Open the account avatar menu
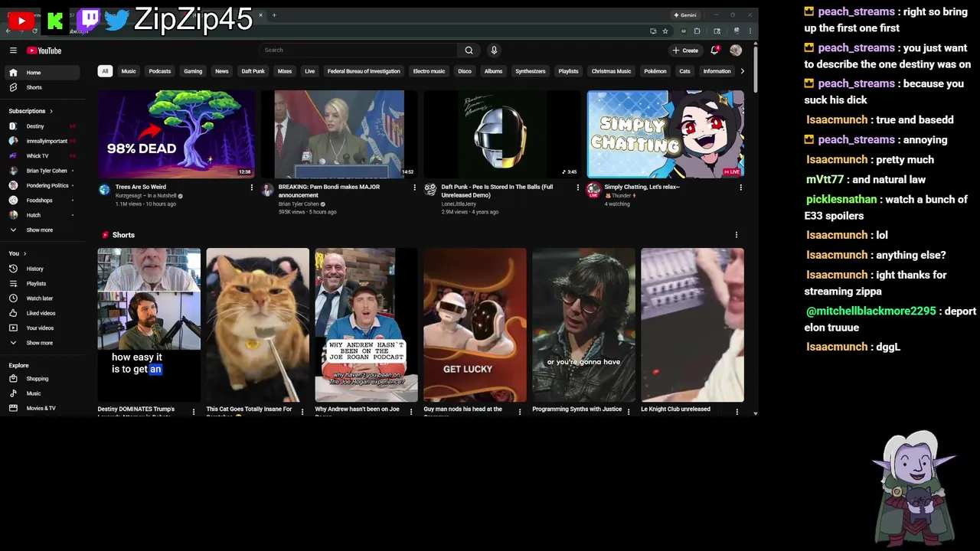Image resolution: width=980 pixels, height=551 pixels. coord(736,51)
